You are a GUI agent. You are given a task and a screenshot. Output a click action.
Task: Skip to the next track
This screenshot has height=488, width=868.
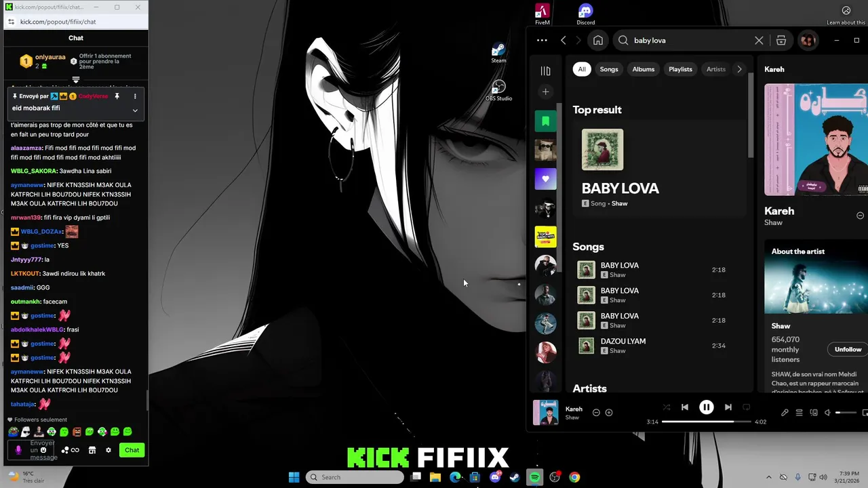pyautogui.click(x=728, y=407)
